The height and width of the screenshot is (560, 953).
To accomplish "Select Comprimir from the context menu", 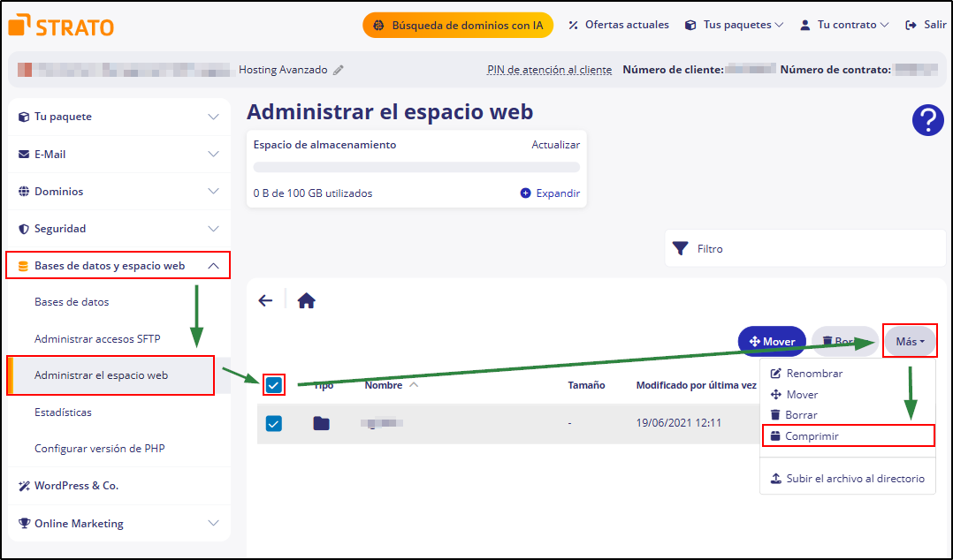I will pyautogui.click(x=812, y=435).
